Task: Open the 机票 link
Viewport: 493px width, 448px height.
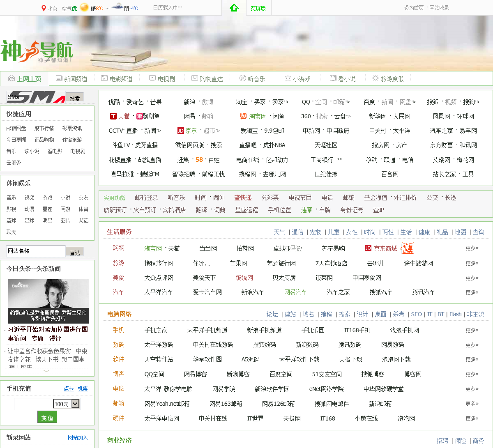Action: pyautogui.click(x=83, y=388)
